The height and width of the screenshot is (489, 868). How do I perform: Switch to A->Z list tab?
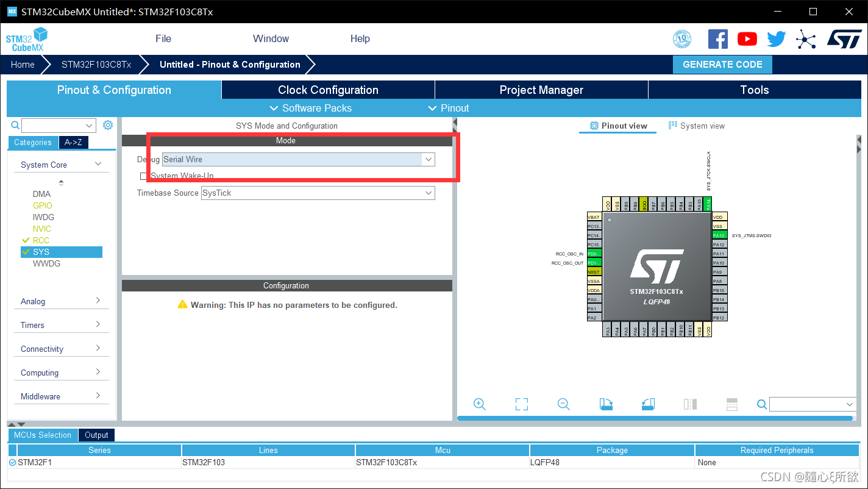73,142
